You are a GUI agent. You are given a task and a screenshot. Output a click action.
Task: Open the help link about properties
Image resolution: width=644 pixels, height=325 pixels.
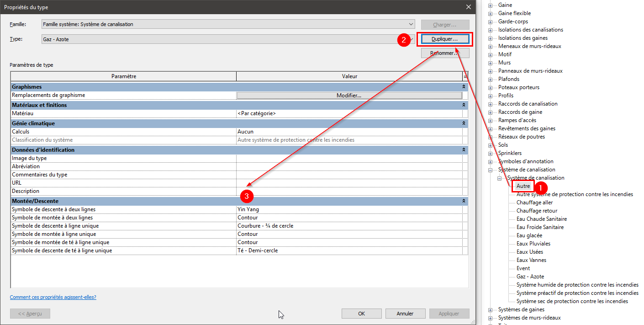pyautogui.click(x=53, y=297)
